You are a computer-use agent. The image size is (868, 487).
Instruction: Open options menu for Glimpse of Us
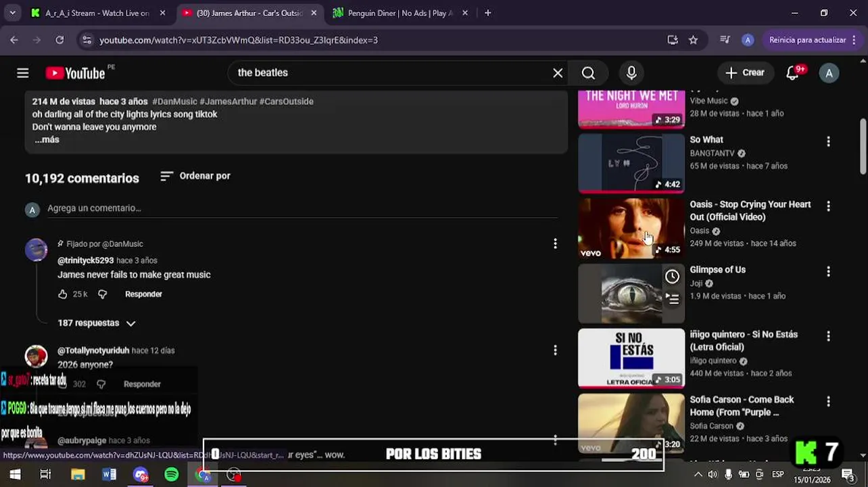[x=828, y=271]
